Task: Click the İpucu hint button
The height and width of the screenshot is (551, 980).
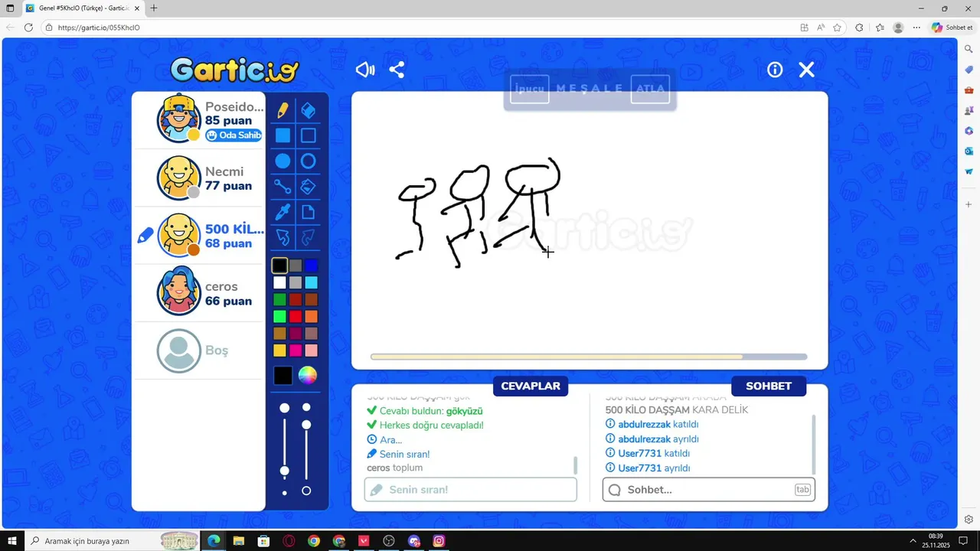Action: coord(529,89)
